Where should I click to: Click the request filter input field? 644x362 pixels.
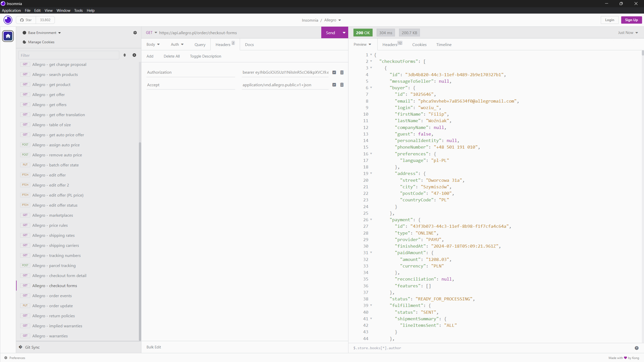pyautogui.click(x=69, y=55)
